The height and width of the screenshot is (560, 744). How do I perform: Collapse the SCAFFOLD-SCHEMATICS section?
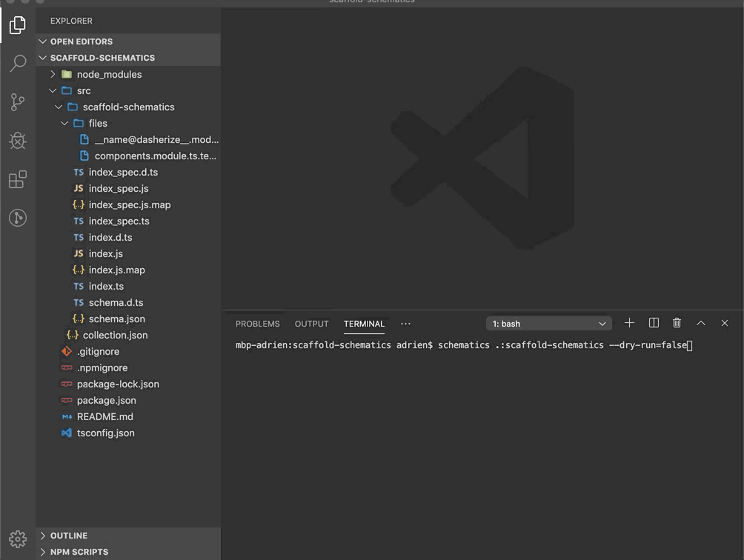coord(43,58)
